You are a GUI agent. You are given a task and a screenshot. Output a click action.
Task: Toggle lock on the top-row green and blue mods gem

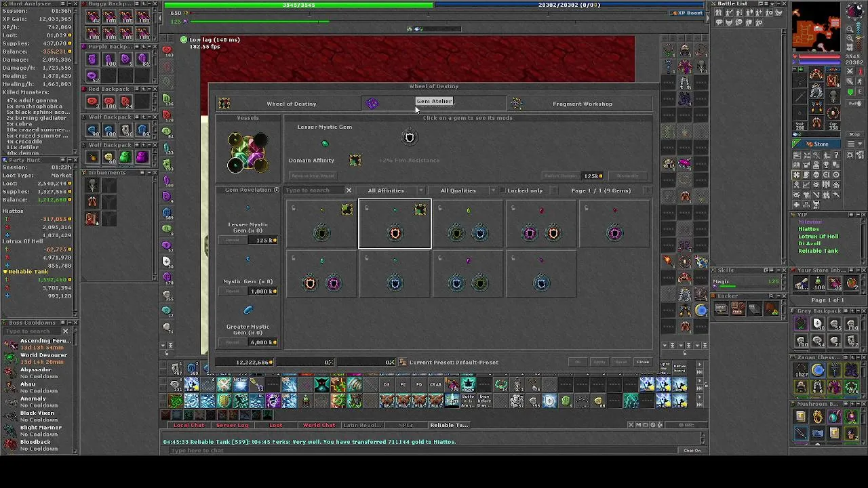coord(440,208)
